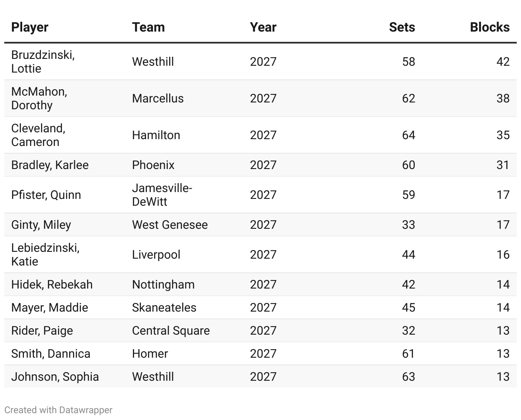Click the Blocks value 42 cell

pos(503,61)
